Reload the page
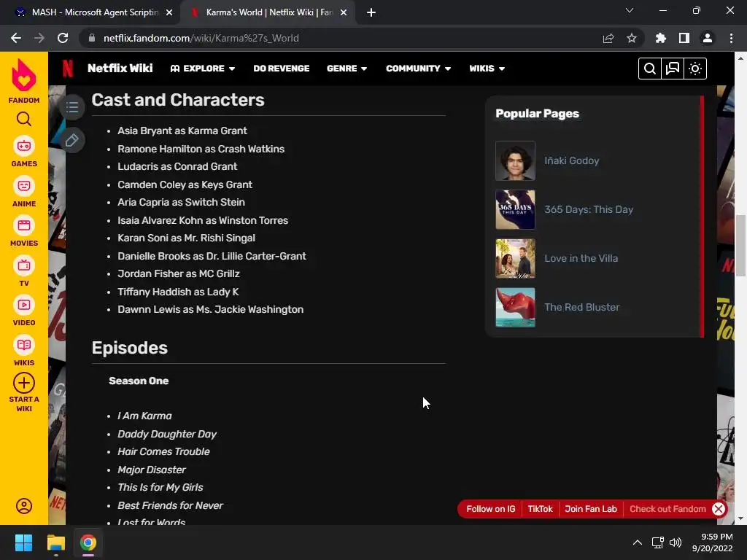 click(x=63, y=38)
